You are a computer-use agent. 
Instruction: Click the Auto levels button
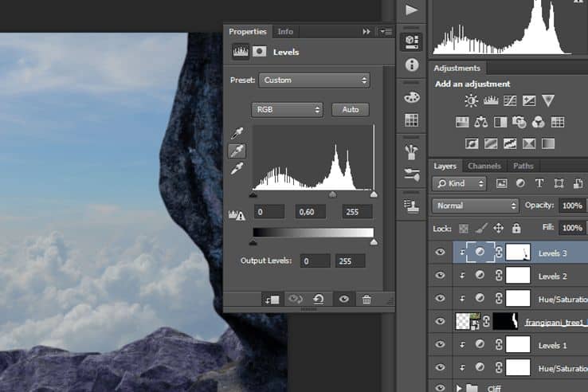pos(351,109)
